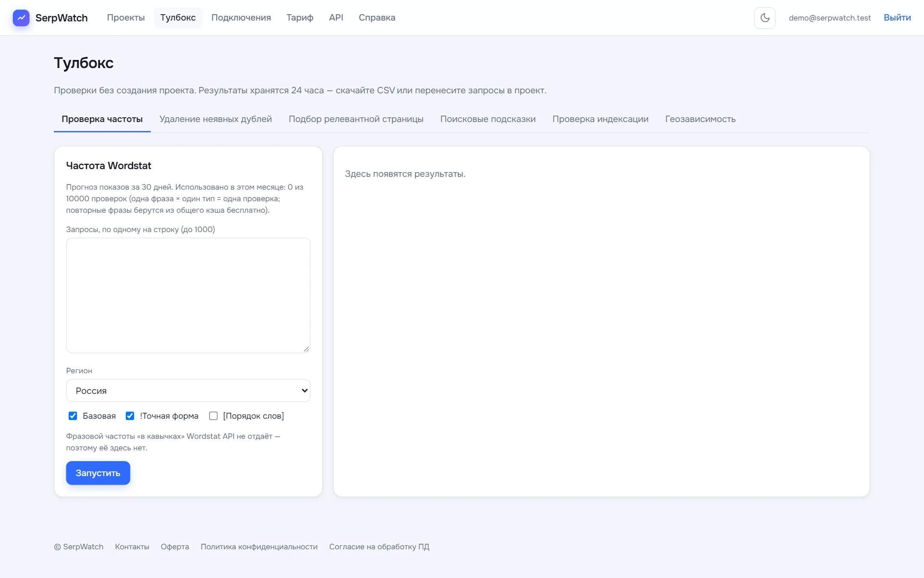Select the Проверка частоты tab

coord(102,119)
